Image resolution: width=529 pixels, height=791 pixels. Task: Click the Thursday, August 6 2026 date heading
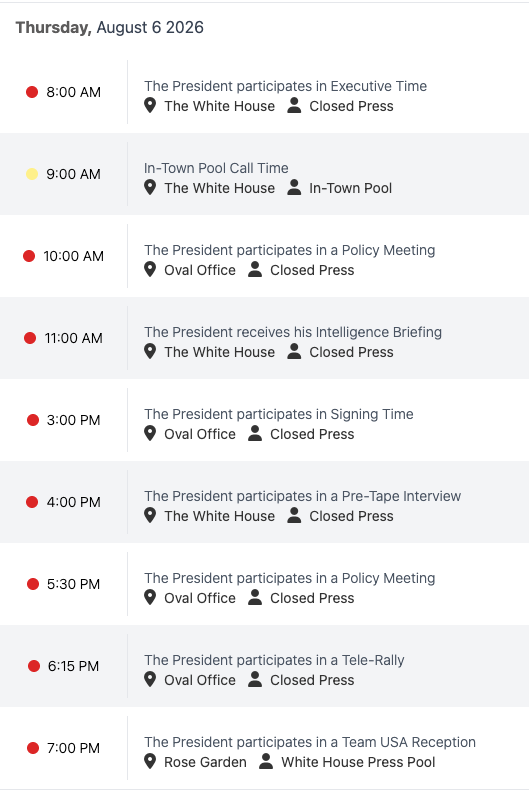pyautogui.click(x=109, y=27)
